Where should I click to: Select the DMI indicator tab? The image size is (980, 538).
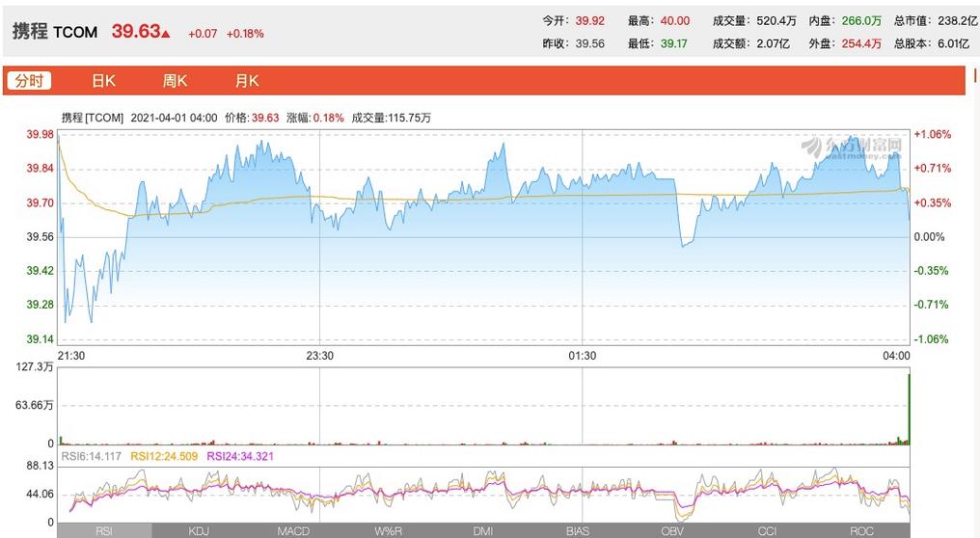point(483,531)
